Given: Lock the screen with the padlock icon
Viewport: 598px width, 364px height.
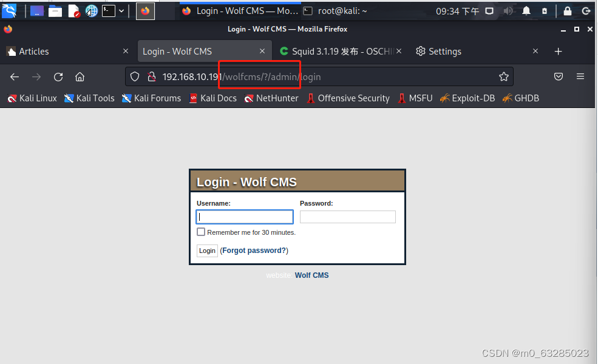Looking at the screenshot, I should point(568,11).
